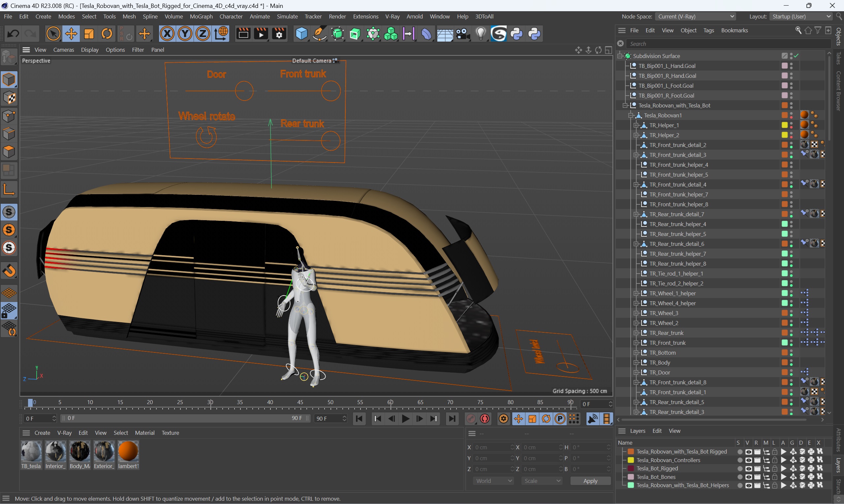This screenshot has width=844, height=504.
Task: Toggle eye visibility for Tesla_Bot_Rigged layer
Action: pyautogui.click(x=749, y=469)
